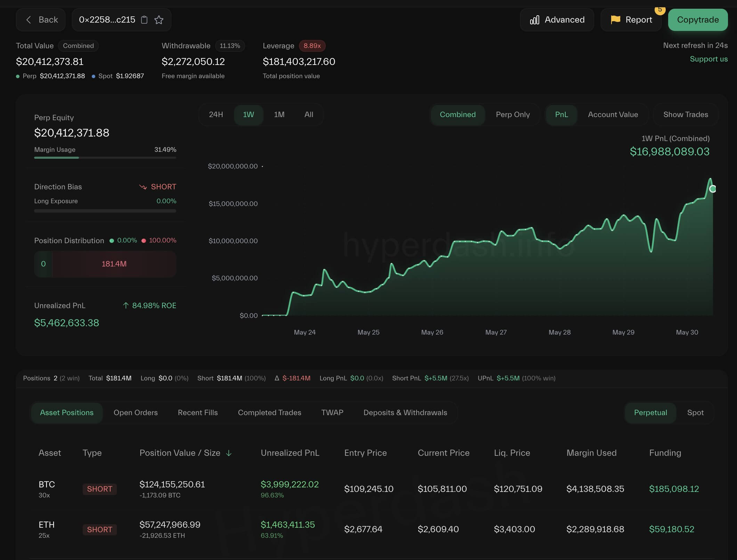Copy the wallet address to clipboard
The width and height of the screenshot is (737, 560).
144,20
